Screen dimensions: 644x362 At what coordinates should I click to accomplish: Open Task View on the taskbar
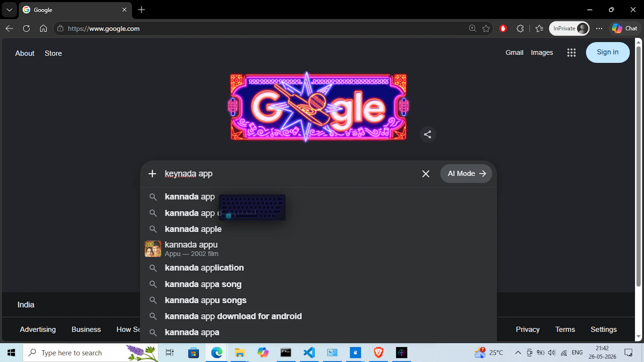tap(170, 353)
